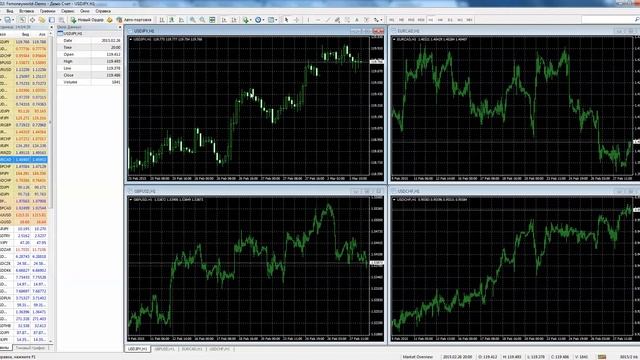
Task: Select the Vertical Line tool
Action: point(308,20)
